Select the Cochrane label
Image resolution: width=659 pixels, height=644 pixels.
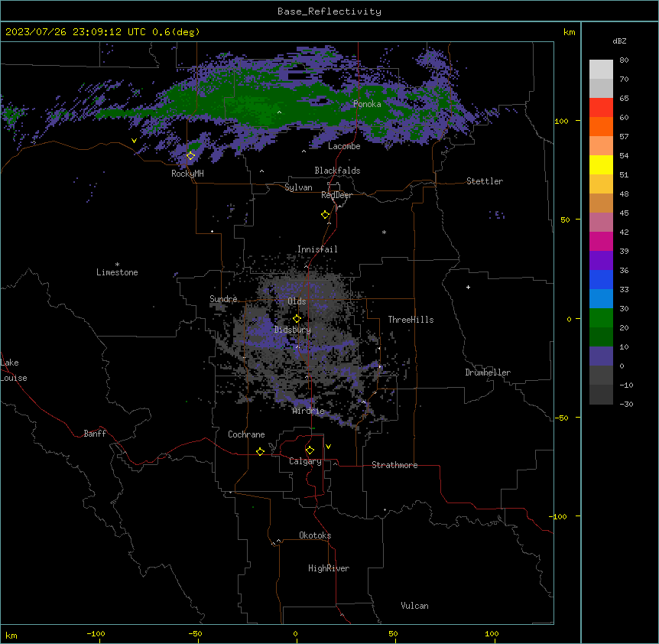[x=246, y=434]
